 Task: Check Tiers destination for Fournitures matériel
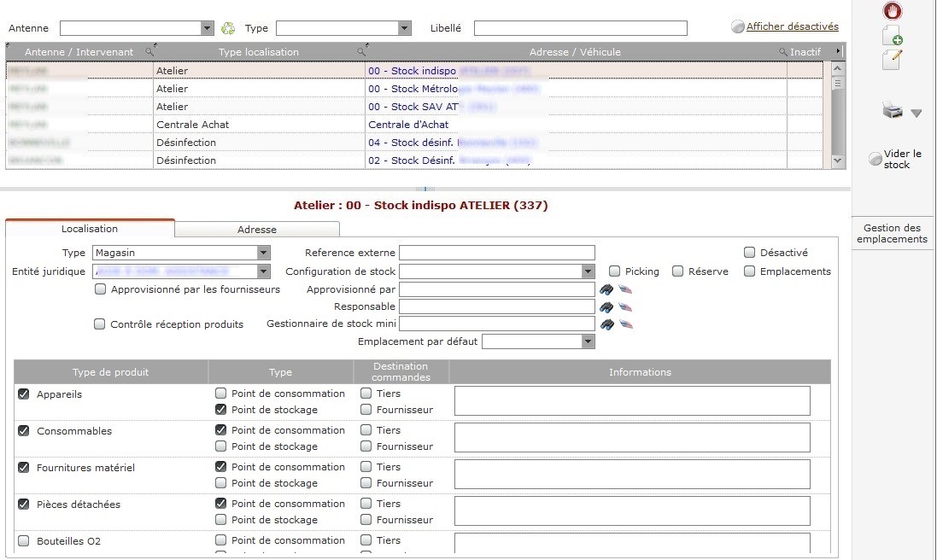pyautogui.click(x=366, y=467)
